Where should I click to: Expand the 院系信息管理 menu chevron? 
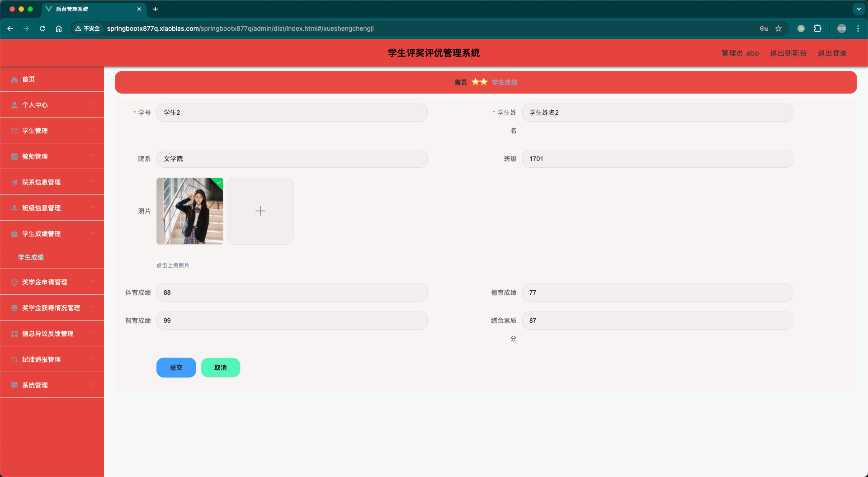click(x=93, y=182)
